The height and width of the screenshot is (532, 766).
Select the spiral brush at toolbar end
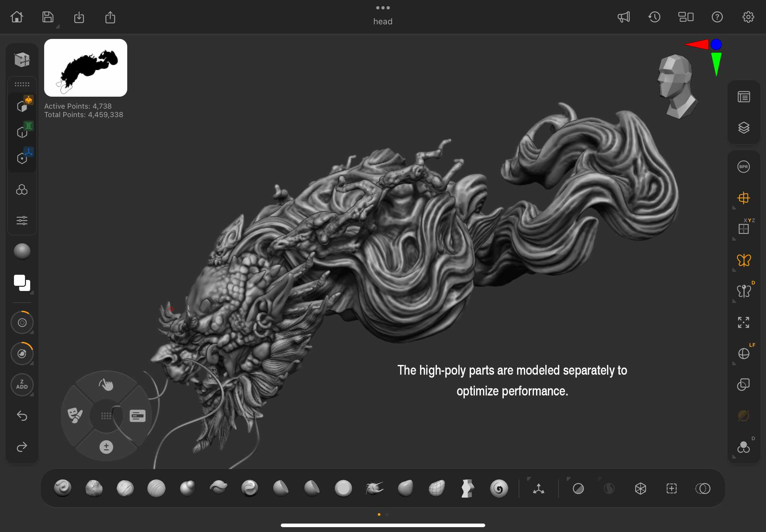(x=499, y=488)
